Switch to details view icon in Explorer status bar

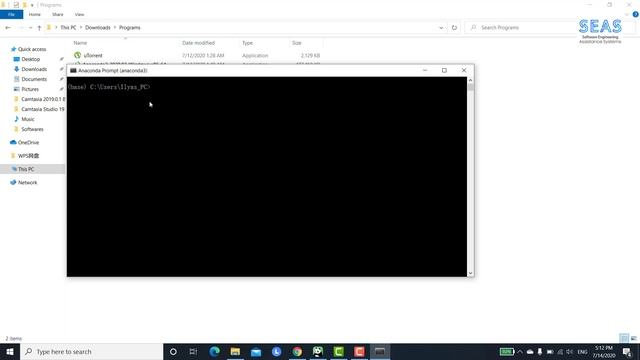pos(623,338)
